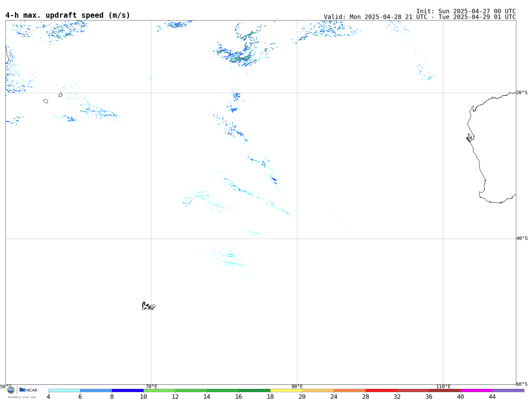Click the light cyan 4–6 swatch

tap(64, 391)
